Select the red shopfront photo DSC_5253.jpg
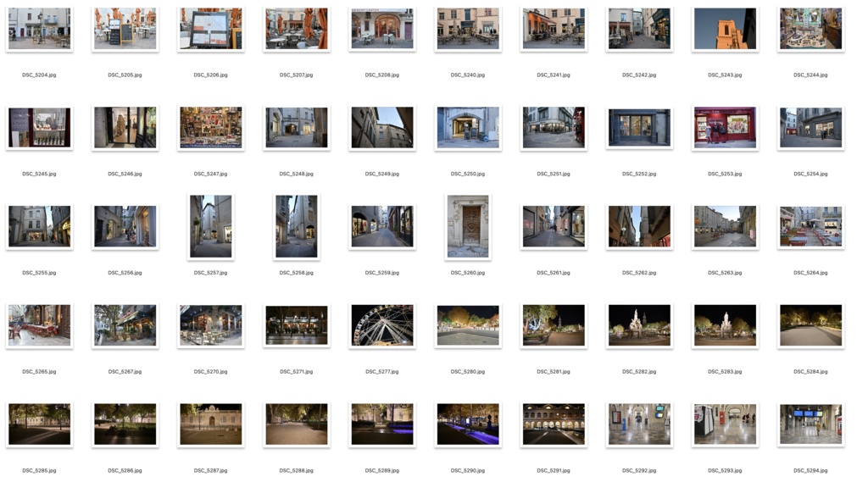Screen dimensions: 868x482 point(726,128)
